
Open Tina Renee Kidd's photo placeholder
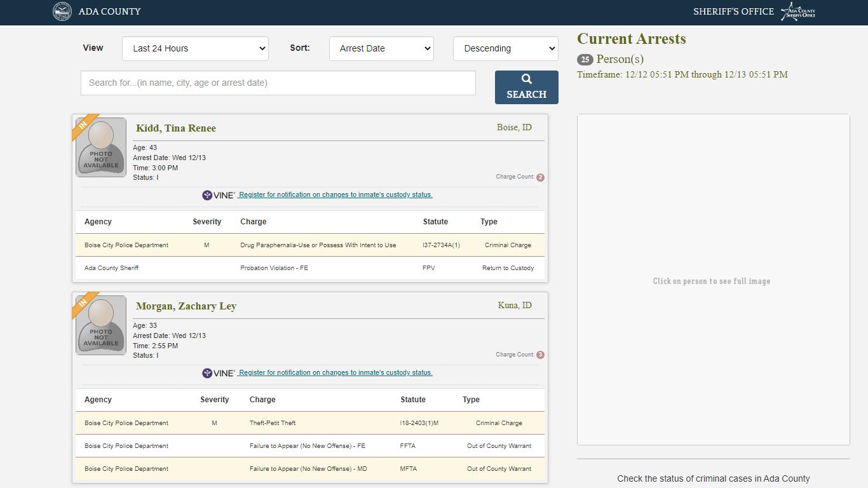[x=101, y=147]
